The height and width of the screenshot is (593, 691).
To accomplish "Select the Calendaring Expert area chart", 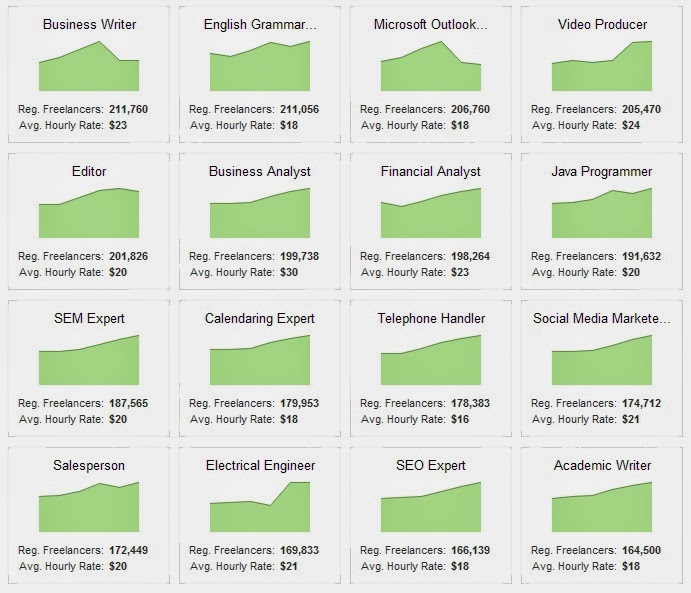I will pyautogui.click(x=260, y=360).
